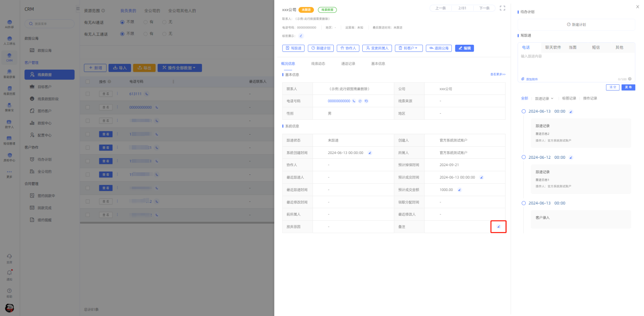The height and width of the screenshot is (316, 644).
Task: Open the 通知 bell icon in sidebar
Action: (x=10, y=273)
